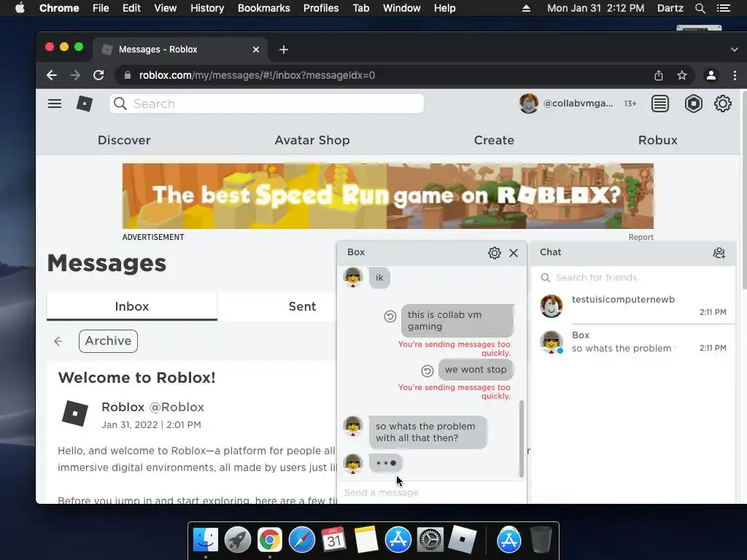Viewport: 747px width, 560px height.
Task: Click the Send a message field
Action: [431, 492]
